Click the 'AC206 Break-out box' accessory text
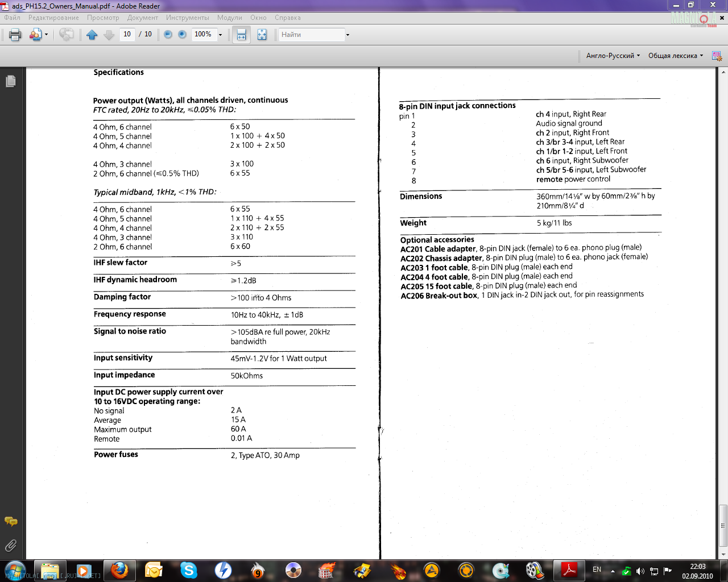The width and height of the screenshot is (728, 582). [439, 295]
